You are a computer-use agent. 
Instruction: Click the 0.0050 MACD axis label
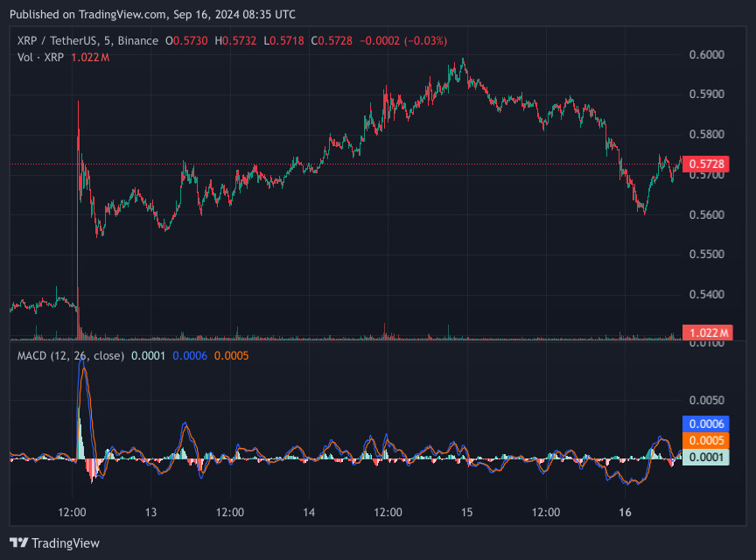pyautogui.click(x=707, y=401)
